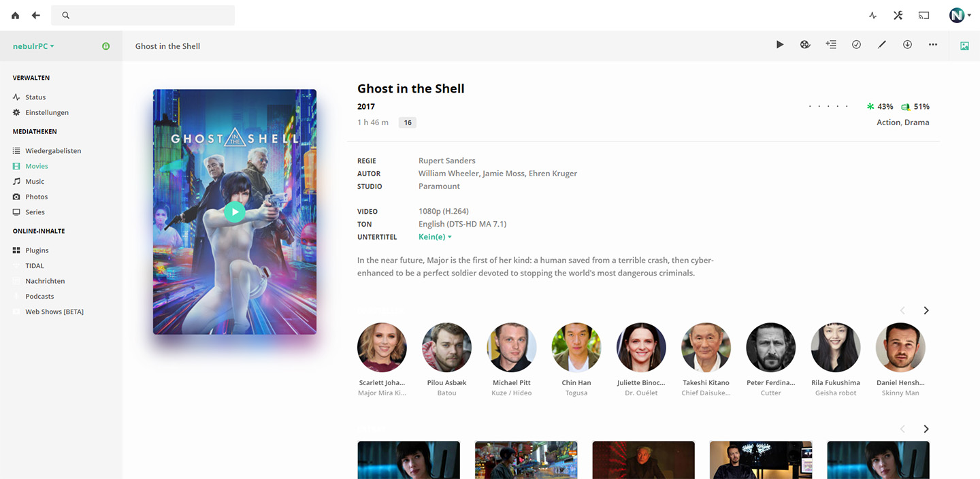The height and width of the screenshot is (479, 980).
Task: Click the green server status badge
Action: pyautogui.click(x=105, y=46)
